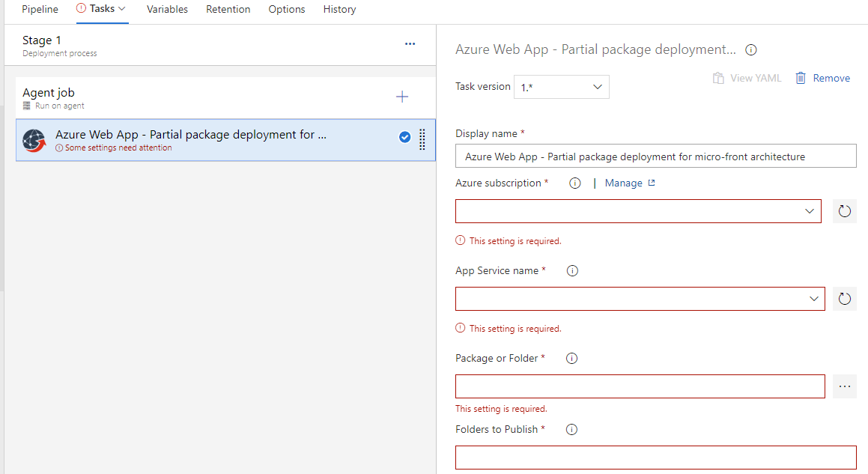The width and height of the screenshot is (868, 474).
Task: Toggle the task's blue check mark
Action: [404, 137]
